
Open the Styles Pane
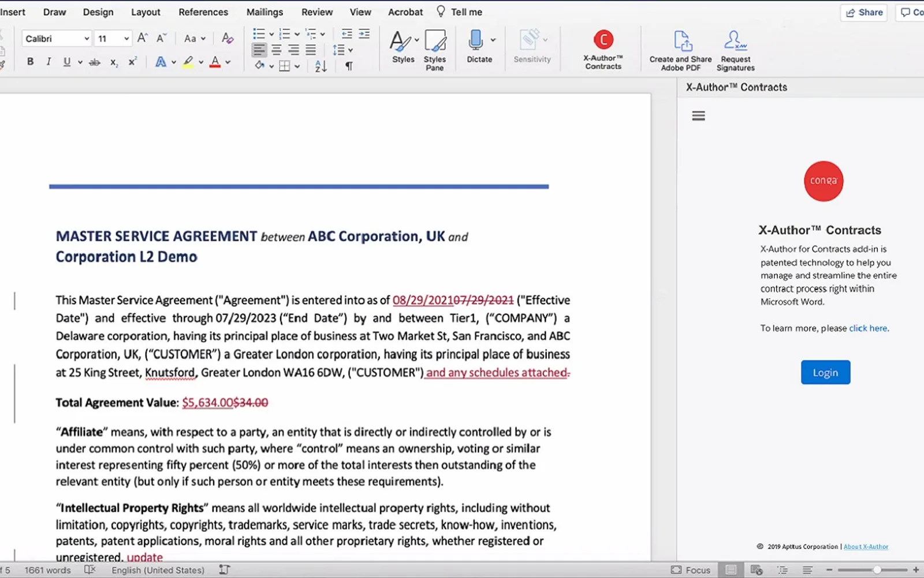435,51
